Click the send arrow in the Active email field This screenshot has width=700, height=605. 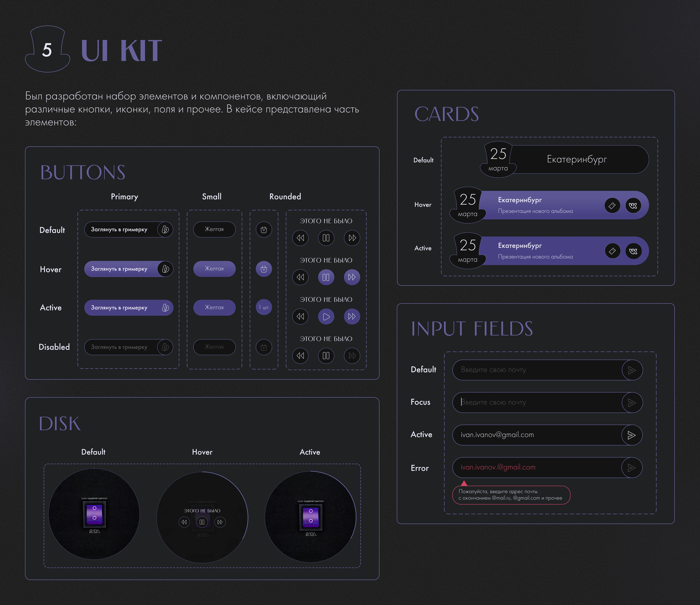click(631, 435)
